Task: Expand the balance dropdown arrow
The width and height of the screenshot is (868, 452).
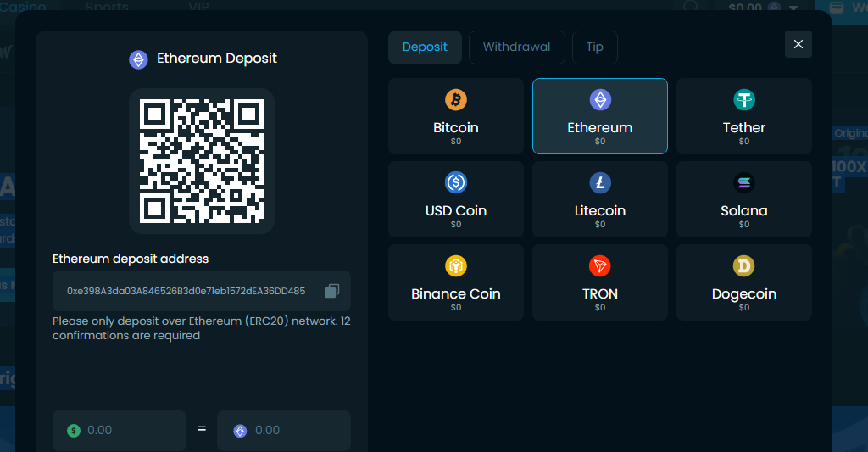Action: coord(793,8)
